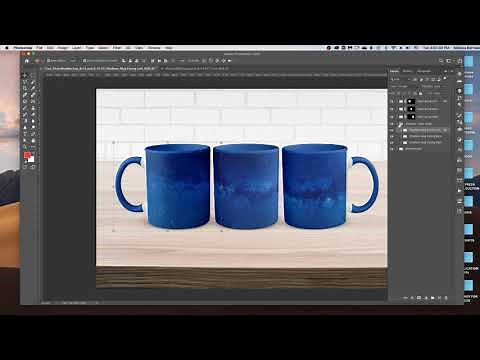Open the Photoshop application menu
The image size is (480, 360).
[x=23, y=48]
